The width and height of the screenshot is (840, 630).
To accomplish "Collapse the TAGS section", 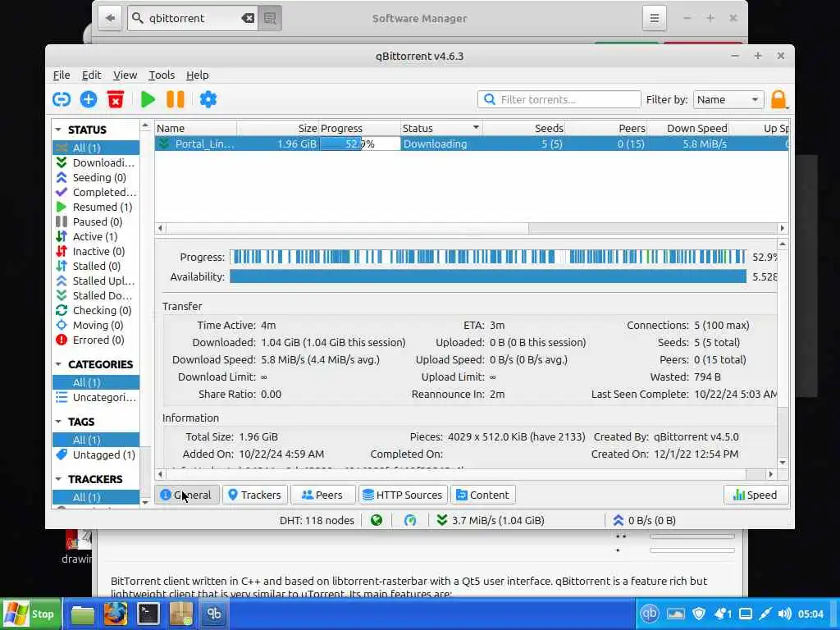I will 58,422.
